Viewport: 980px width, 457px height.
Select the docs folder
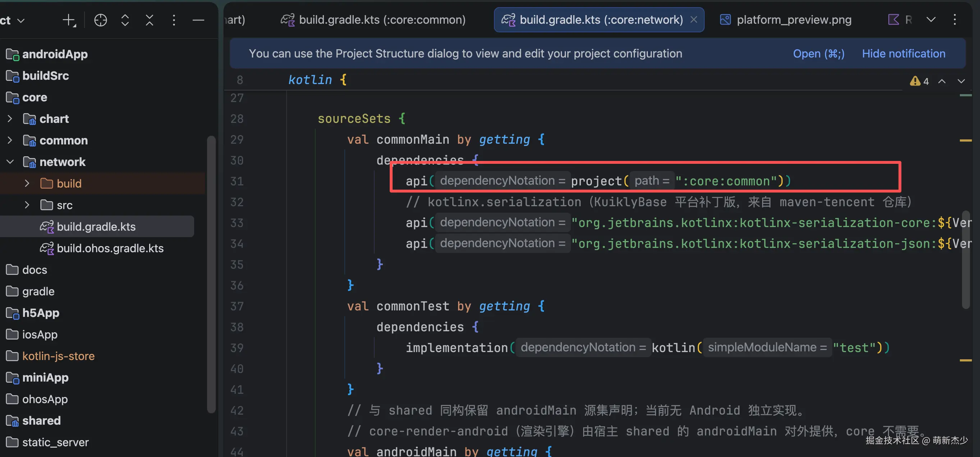coord(27,270)
